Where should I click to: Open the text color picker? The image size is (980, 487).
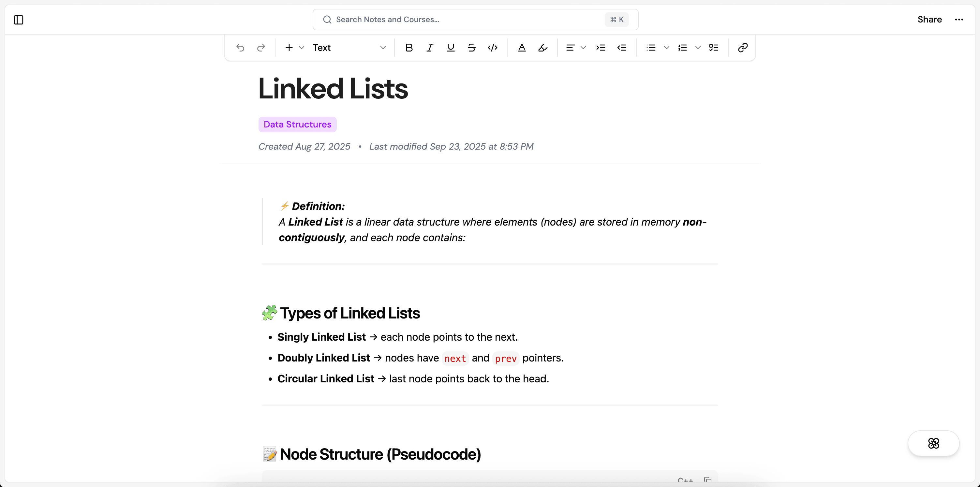pos(522,48)
